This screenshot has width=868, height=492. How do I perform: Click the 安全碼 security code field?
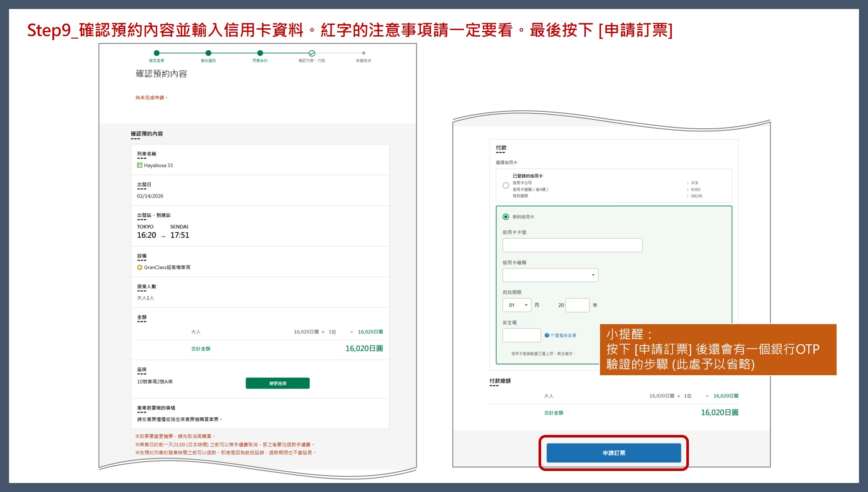pyautogui.click(x=521, y=335)
